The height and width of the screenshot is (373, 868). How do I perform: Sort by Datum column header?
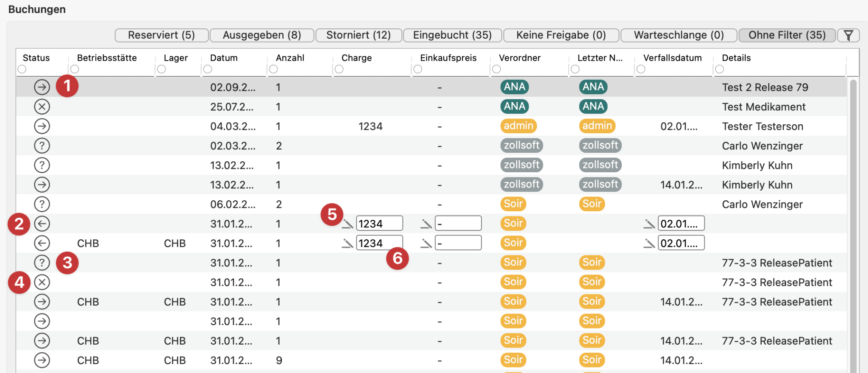point(224,58)
